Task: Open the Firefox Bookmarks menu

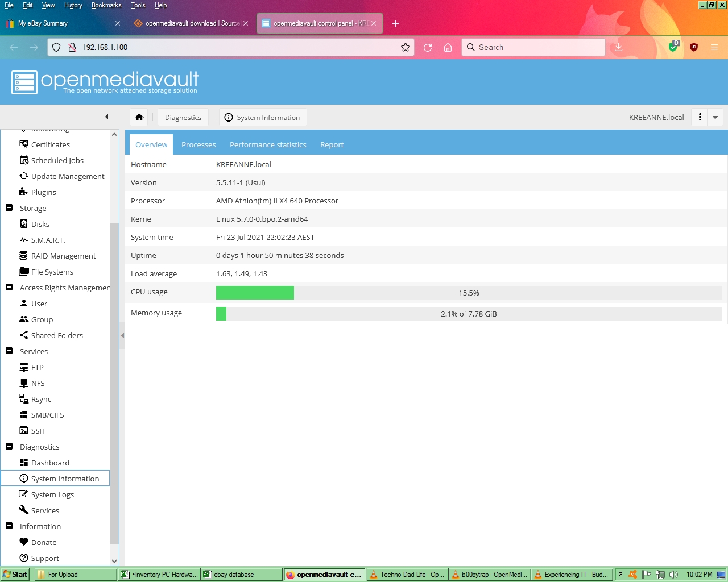Action: (x=106, y=5)
